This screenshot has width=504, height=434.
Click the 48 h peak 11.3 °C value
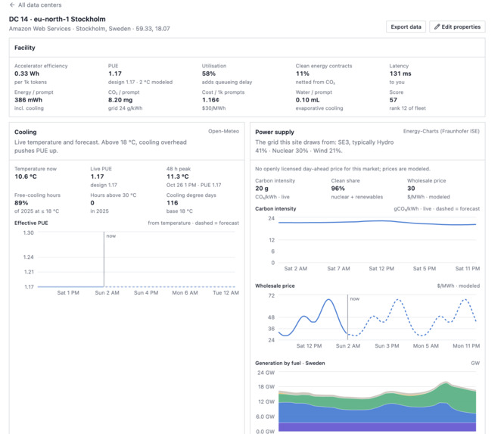pyautogui.click(x=177, y=176)
